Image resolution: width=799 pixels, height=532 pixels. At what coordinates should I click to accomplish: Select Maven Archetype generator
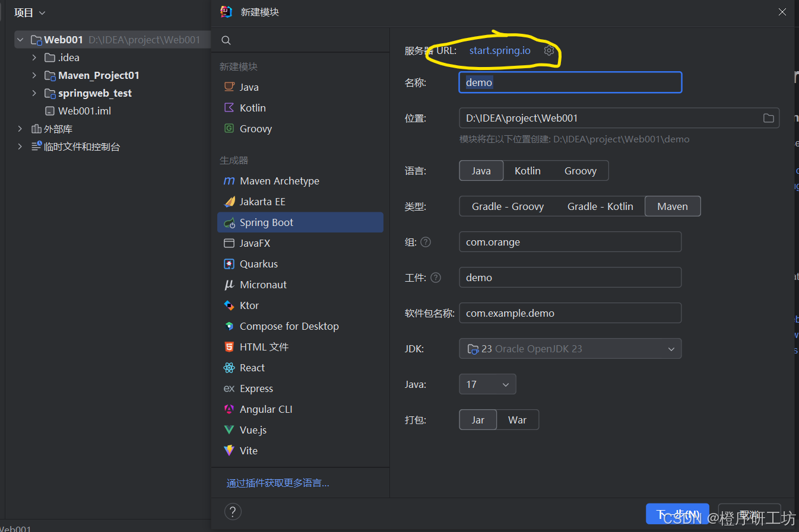pos(300,181)
